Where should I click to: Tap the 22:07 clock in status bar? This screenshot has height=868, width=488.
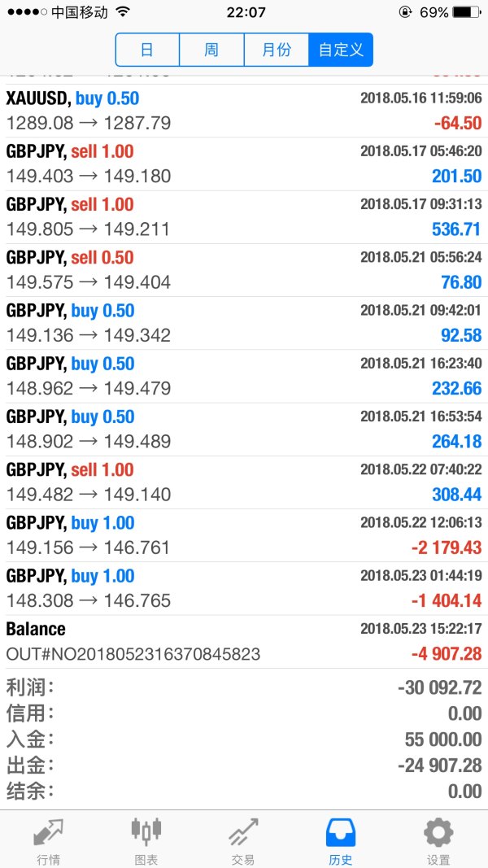[245, 13]
